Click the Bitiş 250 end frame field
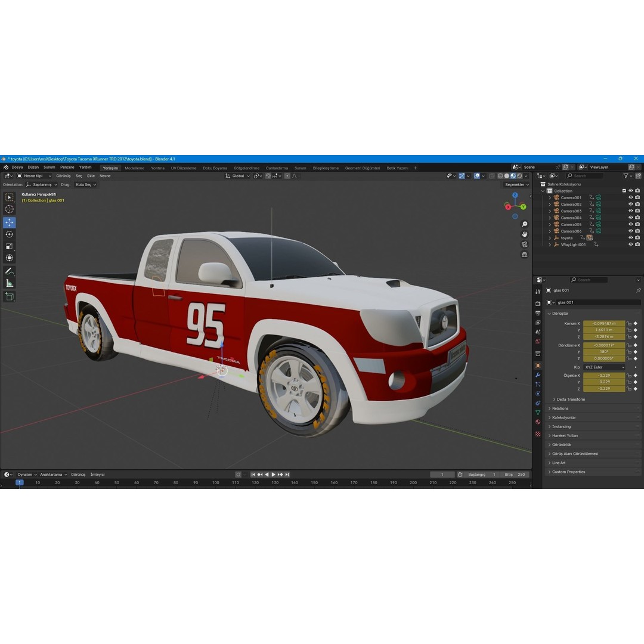644x644 pixels. (x=515, y=475)
